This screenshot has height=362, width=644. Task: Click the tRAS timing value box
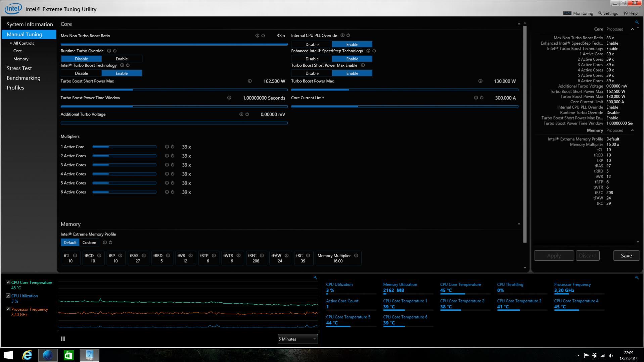coord(138,258)
